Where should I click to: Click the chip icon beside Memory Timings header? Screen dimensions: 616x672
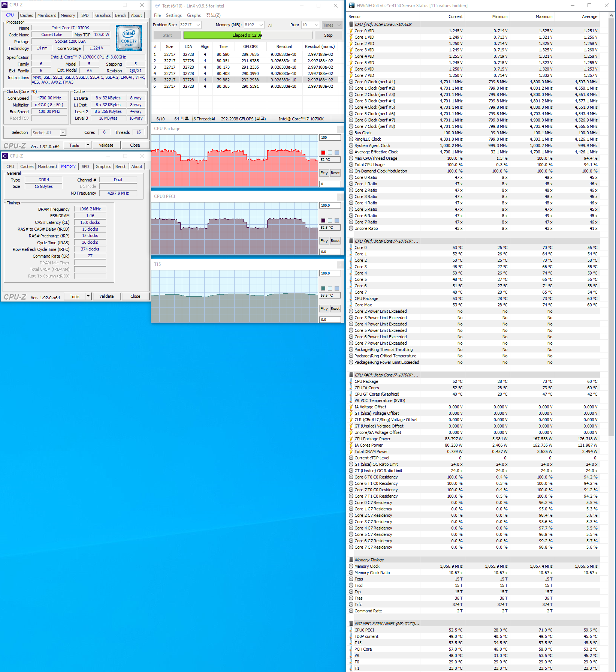[x=351, y=560]
